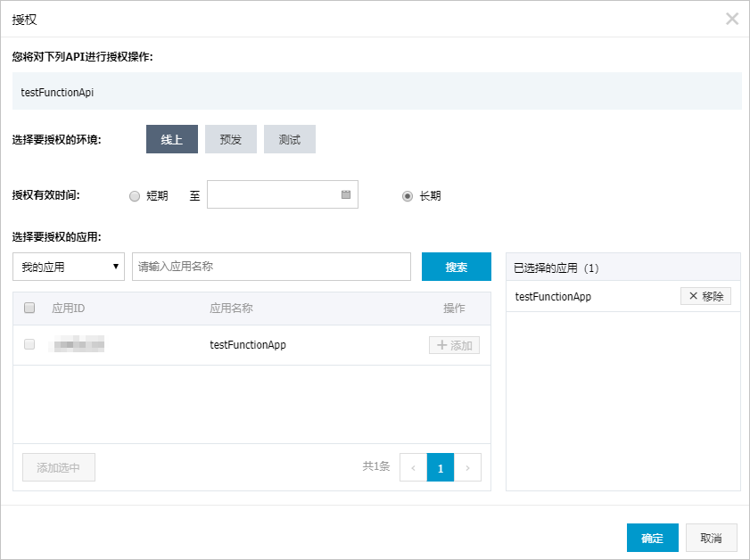Select the 长期 radio button
This screenshot has height=560, width=750.
(408, 196)
